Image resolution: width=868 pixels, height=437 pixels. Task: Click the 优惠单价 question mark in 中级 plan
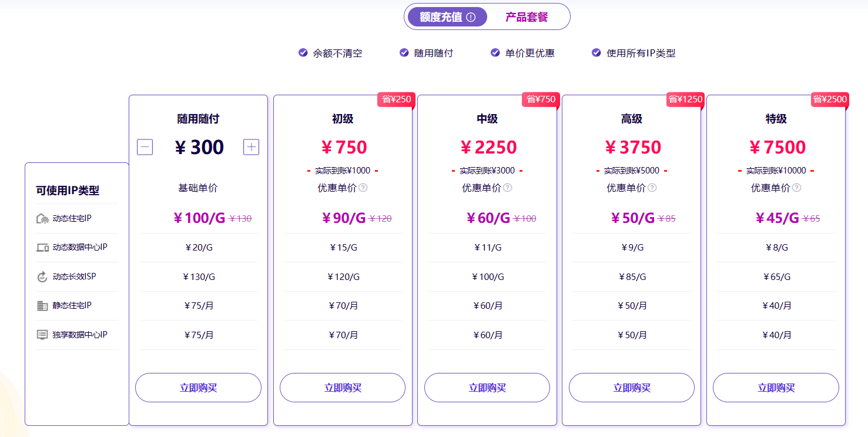[x=508, y=188]
